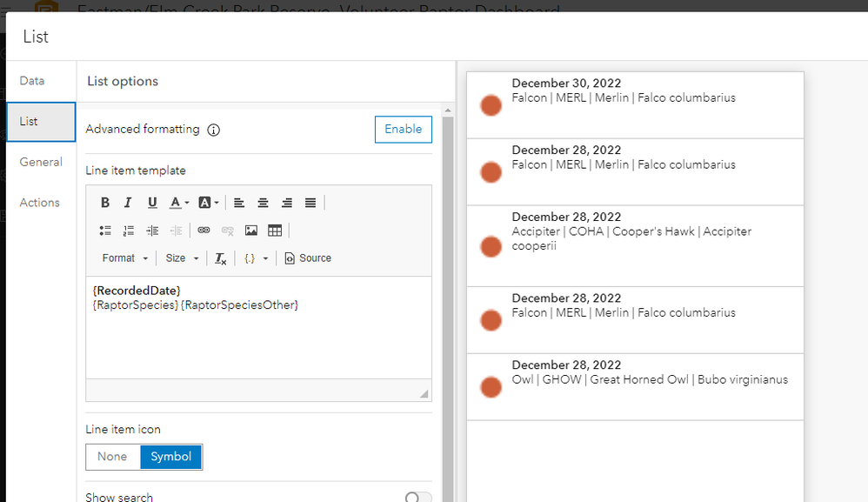868x502 pixels.
Task: Insert a bulleted list
Action: (x=105, y=231)
